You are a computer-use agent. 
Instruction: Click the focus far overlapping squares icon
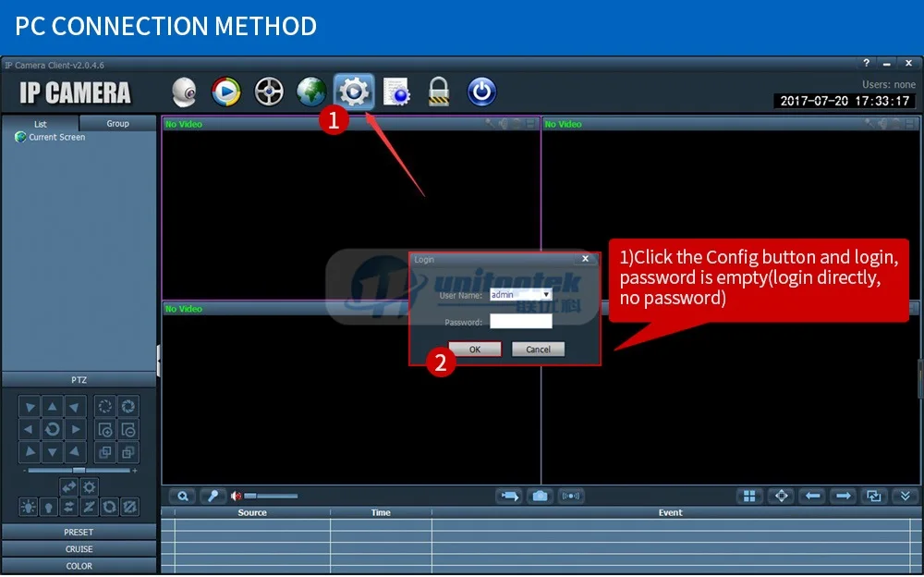[x=128, y=452]
